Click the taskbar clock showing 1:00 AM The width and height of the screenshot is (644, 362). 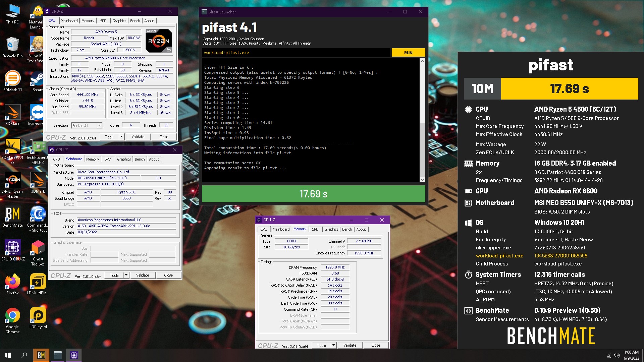click(631, 355)
